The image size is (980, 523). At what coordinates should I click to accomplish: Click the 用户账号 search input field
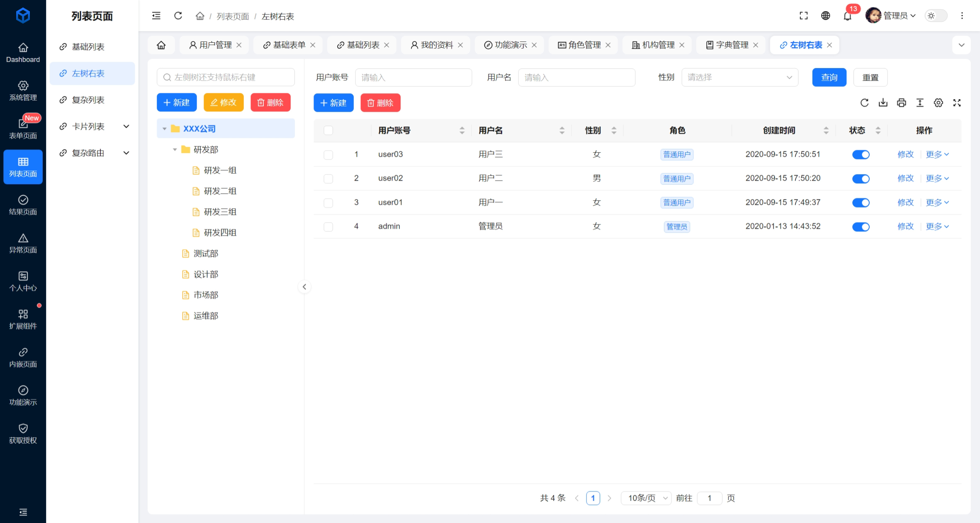click(413, 78)
